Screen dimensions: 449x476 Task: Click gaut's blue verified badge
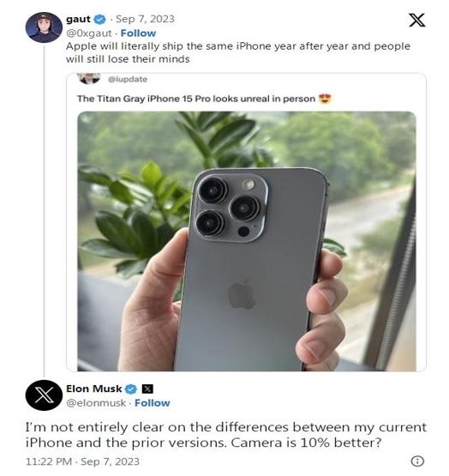99,20
